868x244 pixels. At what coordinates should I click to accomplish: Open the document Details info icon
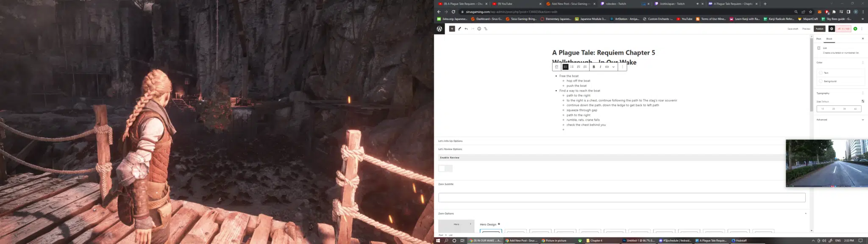(479, 29)
